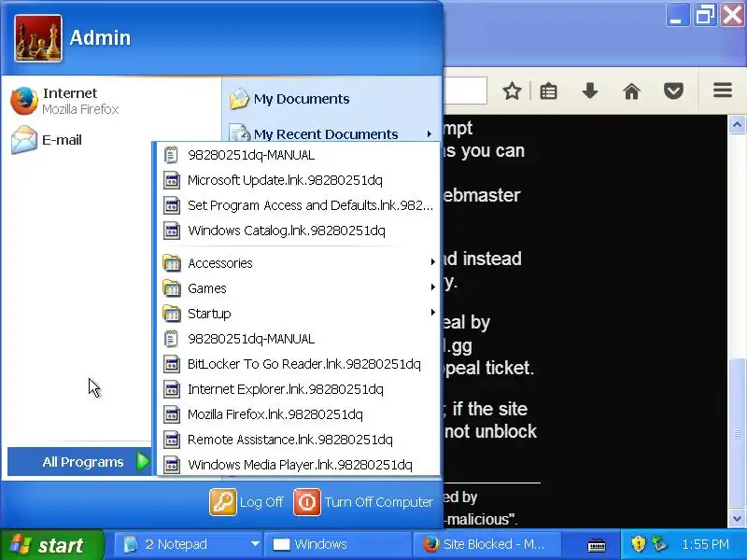Click the on-screen keyboard taskbar icon
This screenshot has width=747, height=560.
596,544
